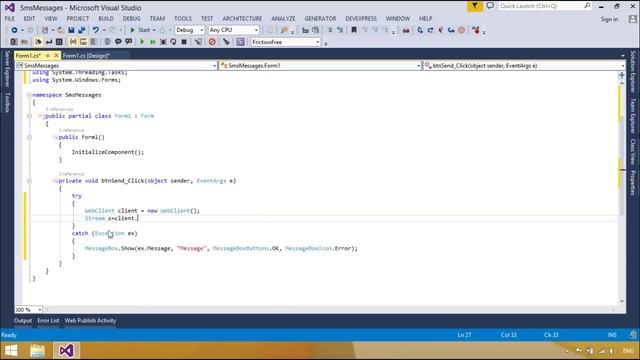Click the Windows Start button
Image resolution: width=640 pixels, height=360 pixels.
[x=11, y=351]
